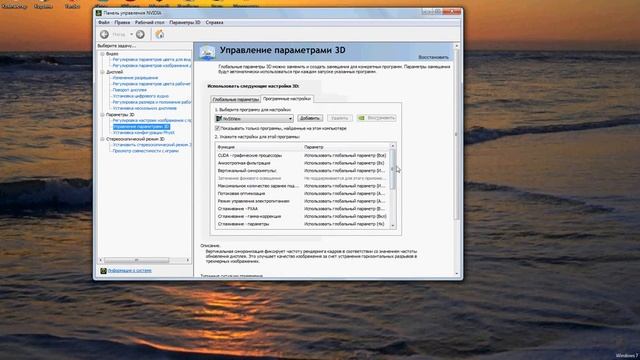Click the 3D settings header icon
This screenshot has height=360, width=640.
click(x=207, y=52)
